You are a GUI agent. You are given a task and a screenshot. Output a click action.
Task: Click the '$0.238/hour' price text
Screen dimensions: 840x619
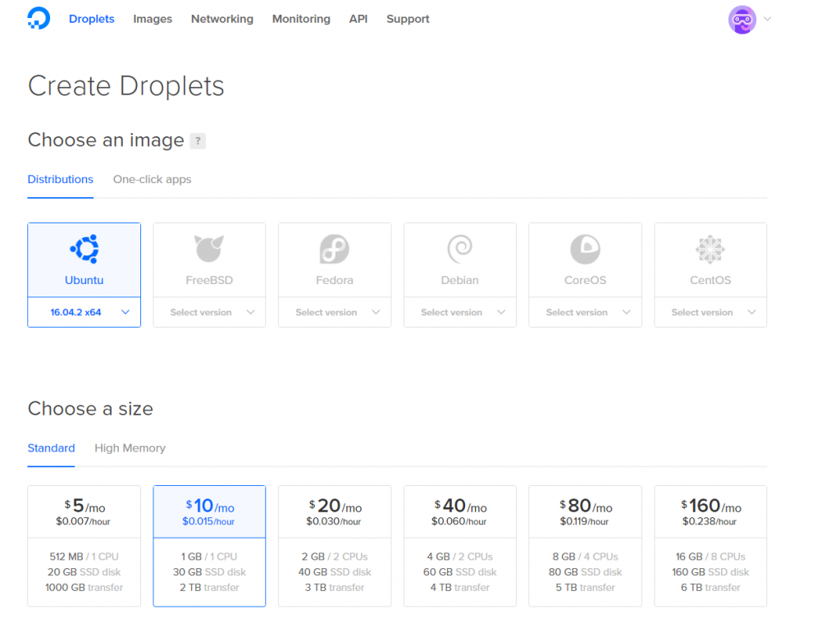pyautogui.click(x=710, y=521)
